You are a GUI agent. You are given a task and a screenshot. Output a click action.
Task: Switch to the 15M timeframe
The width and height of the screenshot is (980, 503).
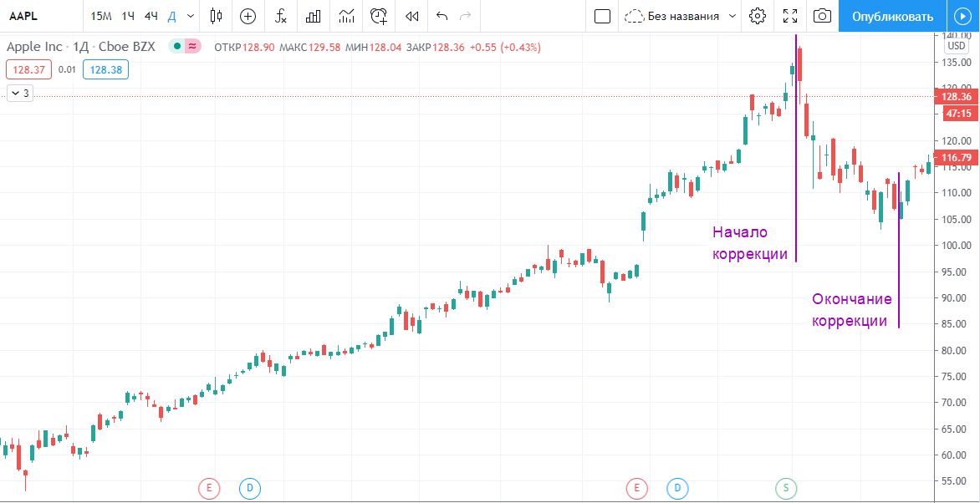[100, 16]
